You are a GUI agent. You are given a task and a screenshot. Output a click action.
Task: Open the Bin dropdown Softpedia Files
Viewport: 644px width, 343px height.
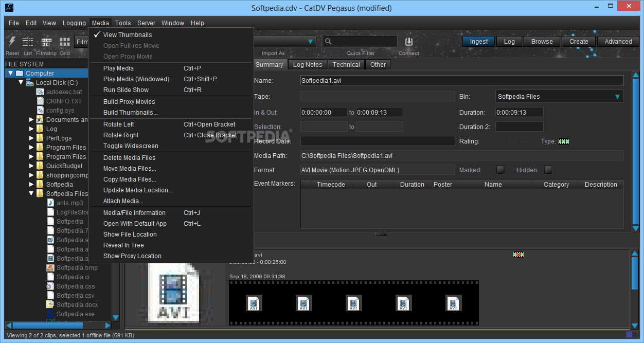(560, 97)
